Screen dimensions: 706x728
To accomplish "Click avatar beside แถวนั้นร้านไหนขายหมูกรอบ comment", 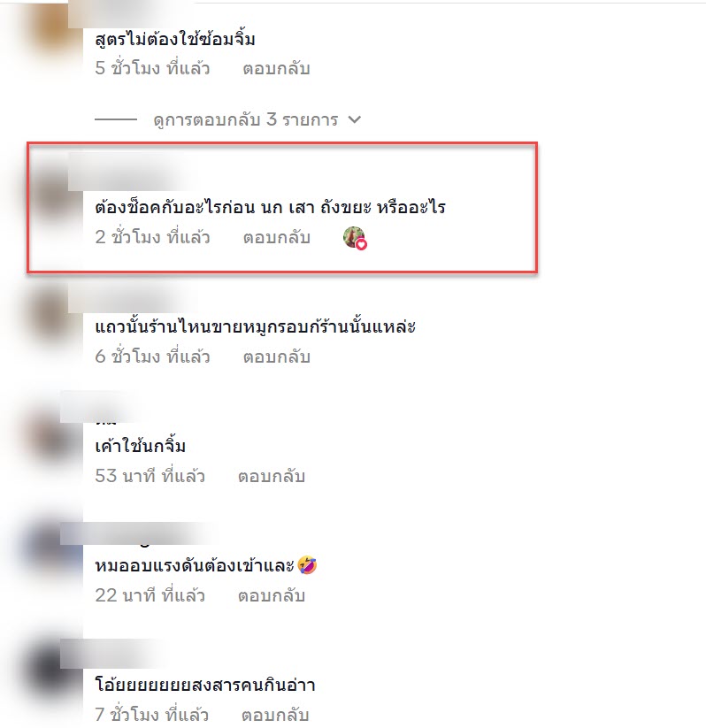I will [51, 314].
